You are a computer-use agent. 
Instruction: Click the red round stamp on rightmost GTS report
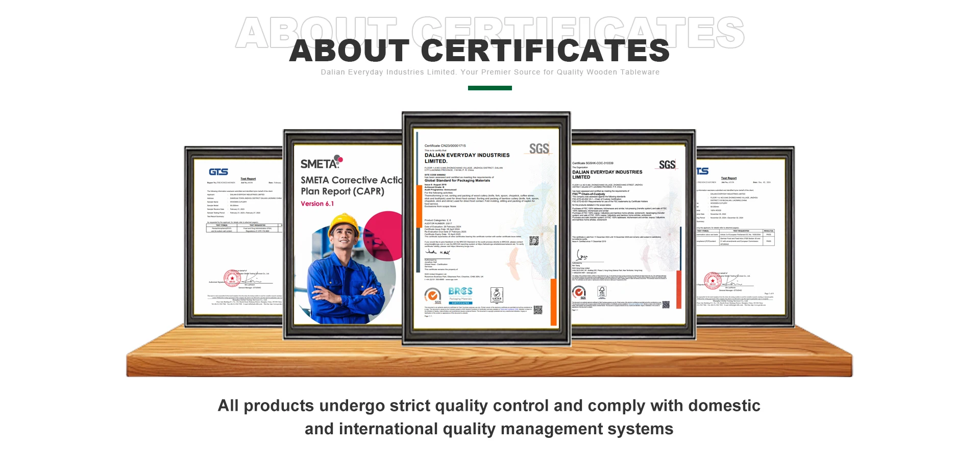point(713,281)
